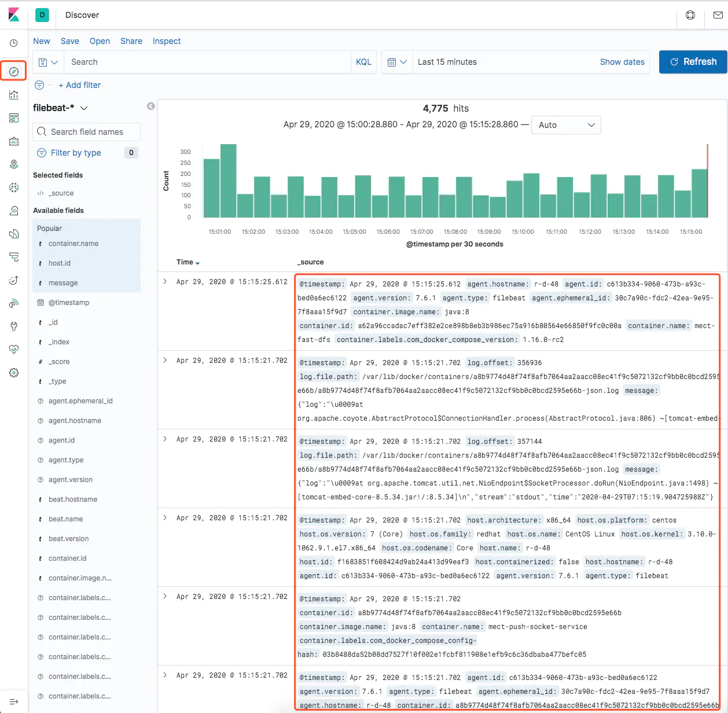728x713 pixels.
Task: Select the _source selected field
Action: [x=61, y=193]
